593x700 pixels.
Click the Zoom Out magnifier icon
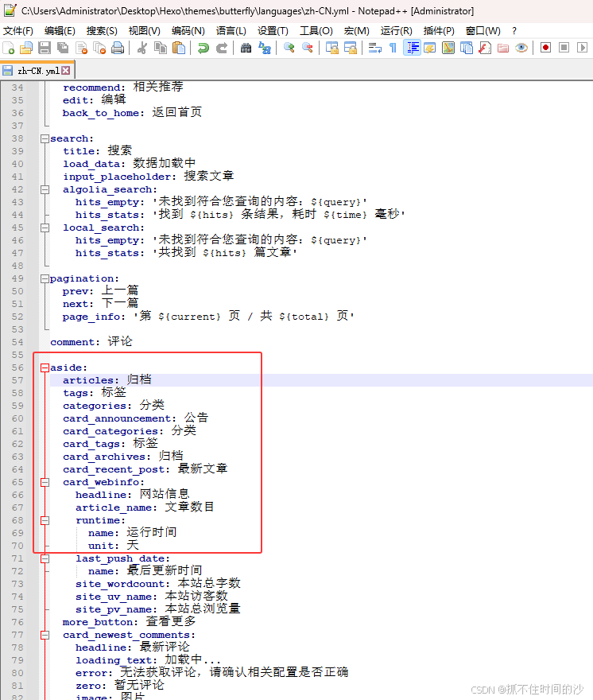point(308,48)
